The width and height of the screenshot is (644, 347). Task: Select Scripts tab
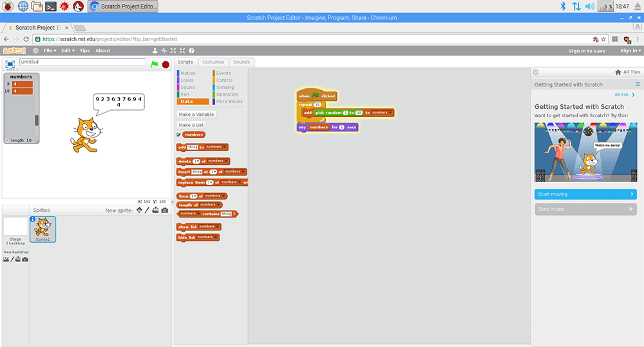pos(185,62)
